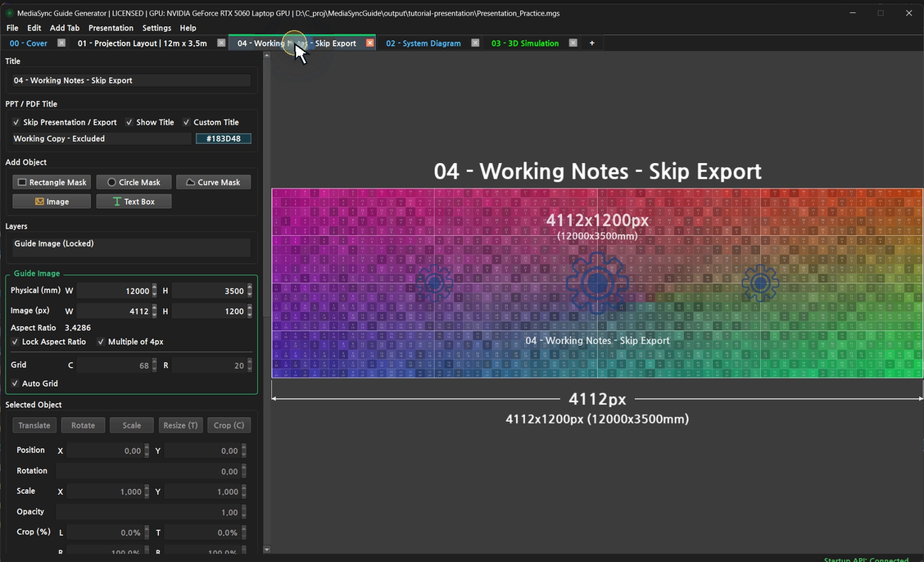This screenshot has width=924, height=562.
Task: Click the panel scrollbar down arrow
Action: tap(267, 550)
